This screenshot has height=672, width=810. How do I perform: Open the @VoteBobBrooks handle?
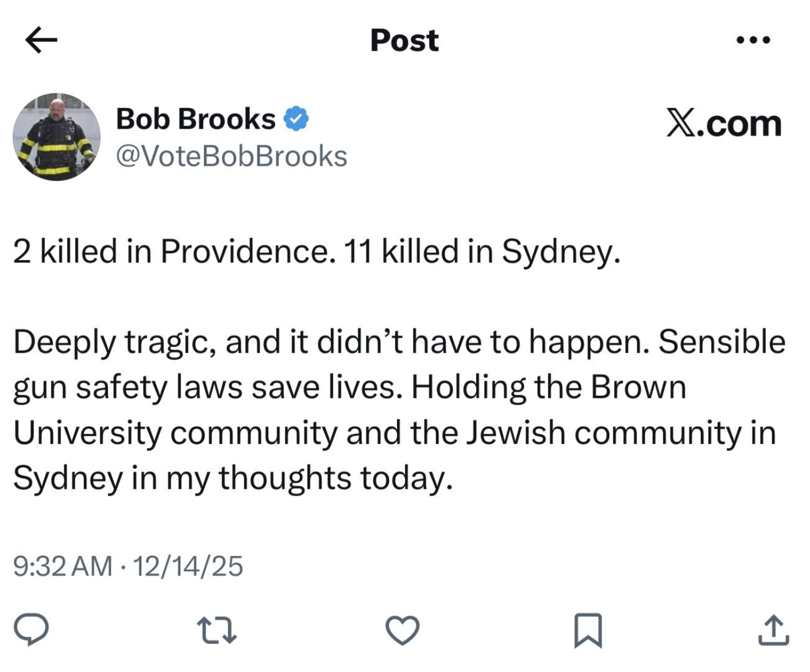click(232, 156)
